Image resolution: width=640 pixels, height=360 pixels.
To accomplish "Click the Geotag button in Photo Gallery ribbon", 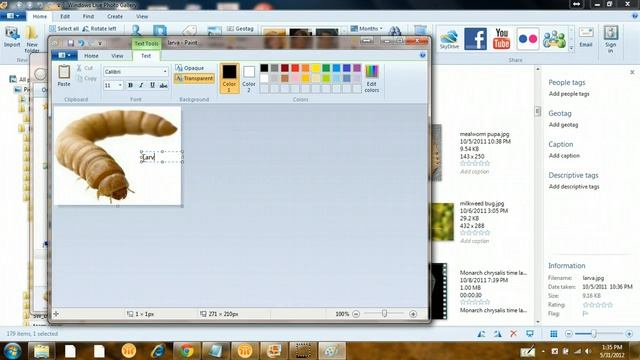I will click(x=240, y=29).
